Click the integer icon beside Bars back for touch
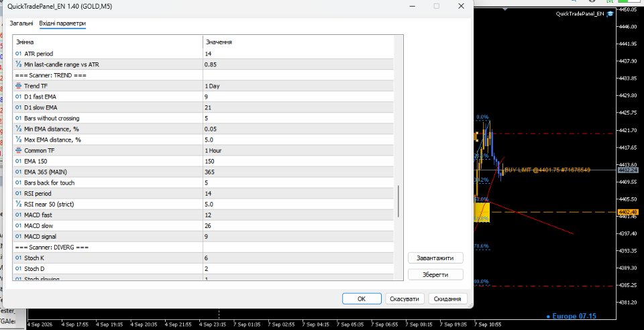644x330 pixels. (19, 182)
